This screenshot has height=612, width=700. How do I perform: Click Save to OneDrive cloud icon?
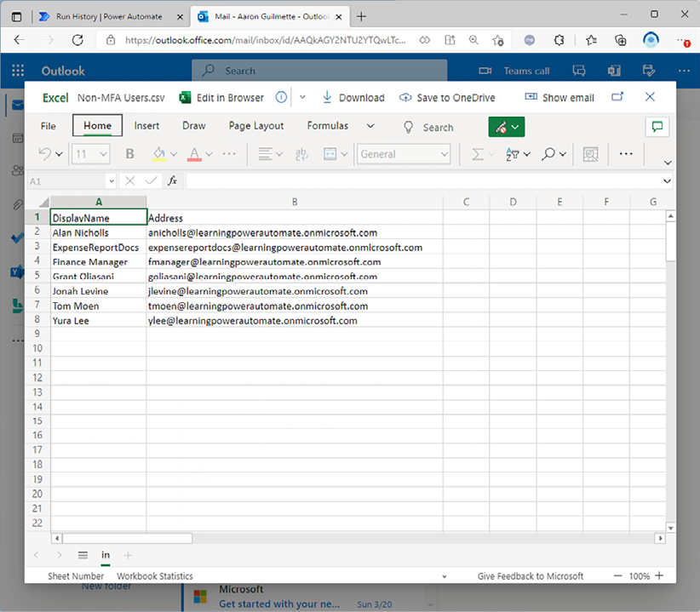pyautogui.click(x=405, y=98)
